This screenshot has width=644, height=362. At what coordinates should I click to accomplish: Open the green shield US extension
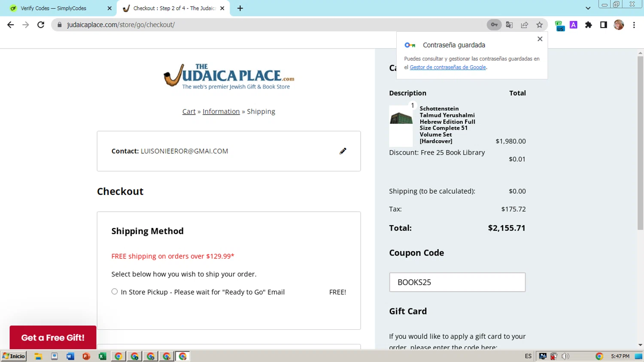point(559,26)
